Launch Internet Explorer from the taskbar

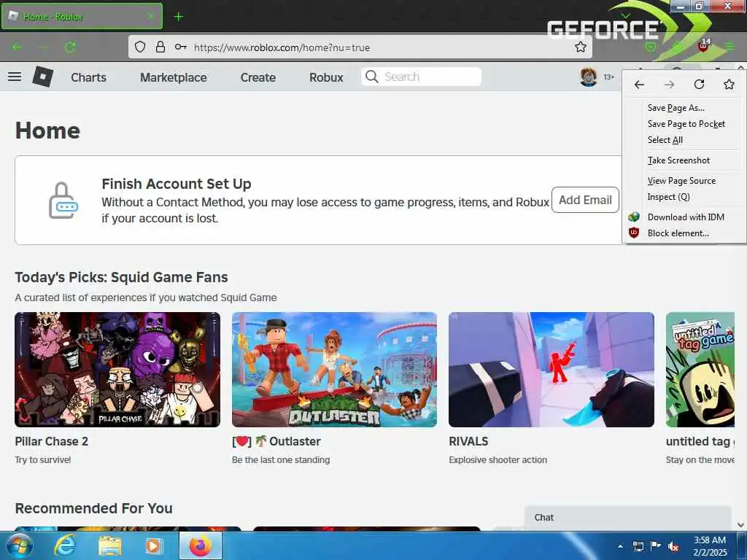tap(64, 545)
